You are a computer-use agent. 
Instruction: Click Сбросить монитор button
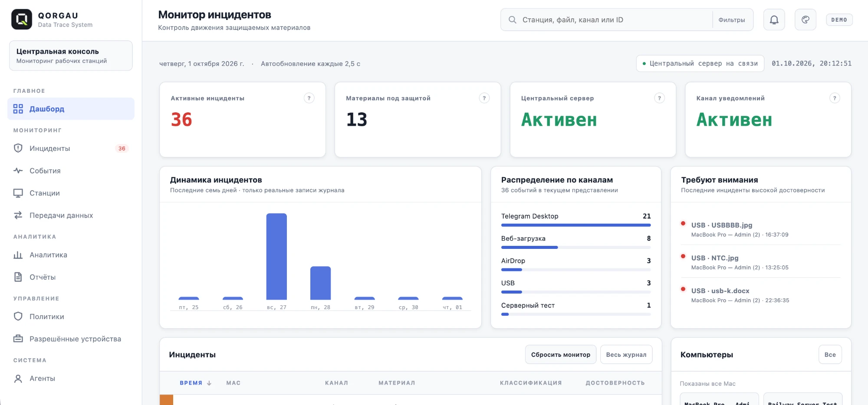(561, 355)
